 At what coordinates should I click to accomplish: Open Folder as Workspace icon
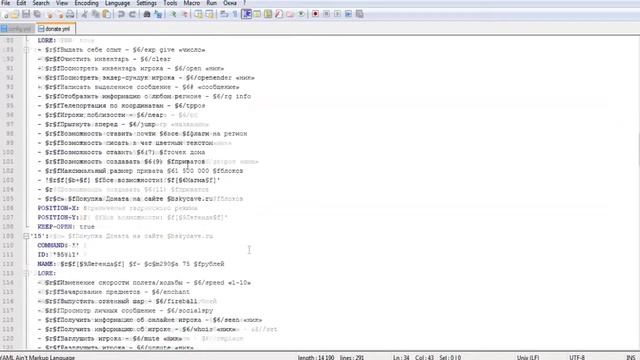(x=290, y=14)
